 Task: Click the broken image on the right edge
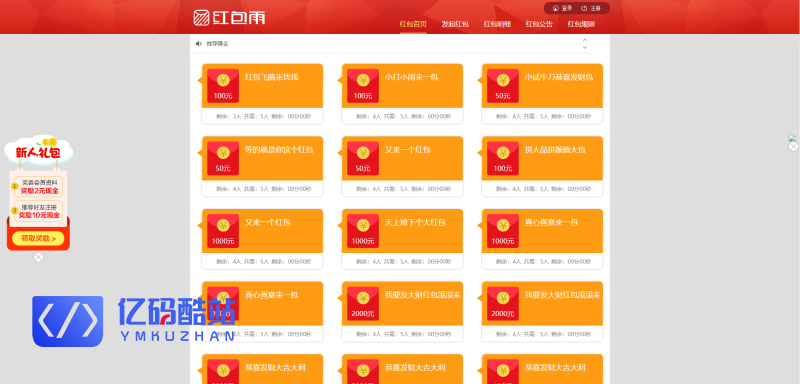tap(792, 138)
